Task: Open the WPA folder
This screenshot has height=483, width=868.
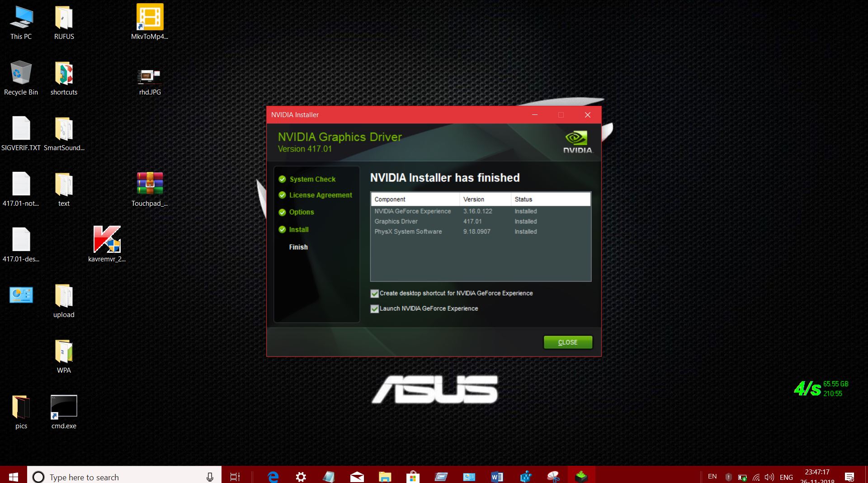Action: [x=64, y=356]
